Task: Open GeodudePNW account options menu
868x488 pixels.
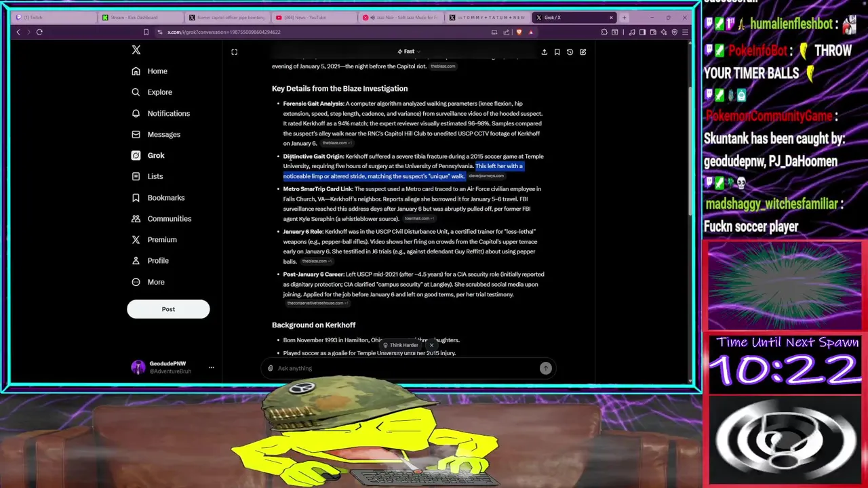Action: click(x=211, y=367)
